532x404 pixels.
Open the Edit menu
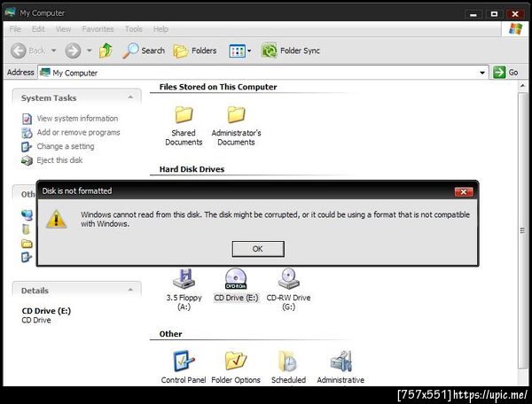coord(38,29)
